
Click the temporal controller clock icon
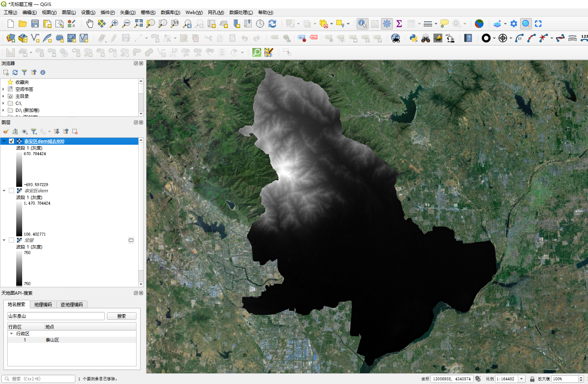[260, 24]
